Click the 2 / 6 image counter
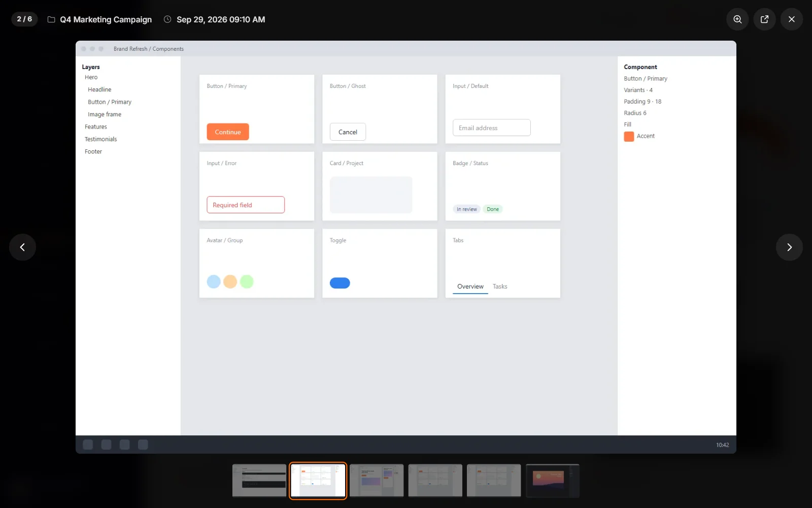This screenshot has width=812, height=508. (24, 19)
